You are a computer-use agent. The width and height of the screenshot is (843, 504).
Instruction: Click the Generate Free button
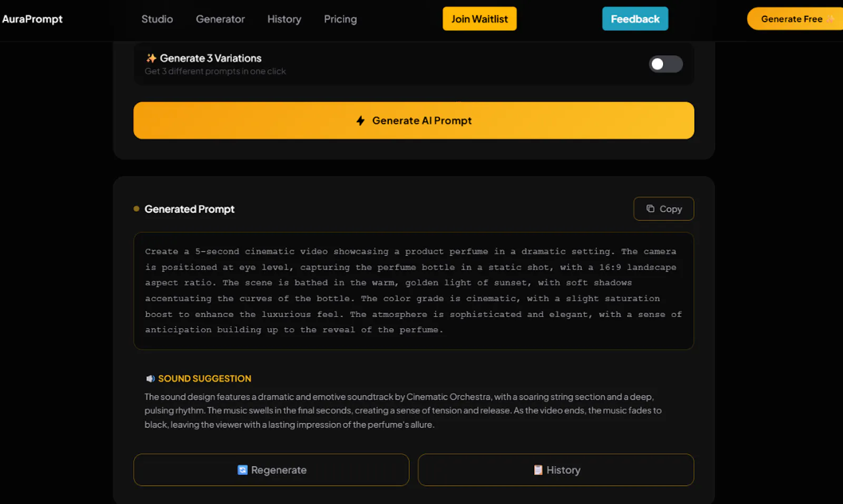point(795,19)
